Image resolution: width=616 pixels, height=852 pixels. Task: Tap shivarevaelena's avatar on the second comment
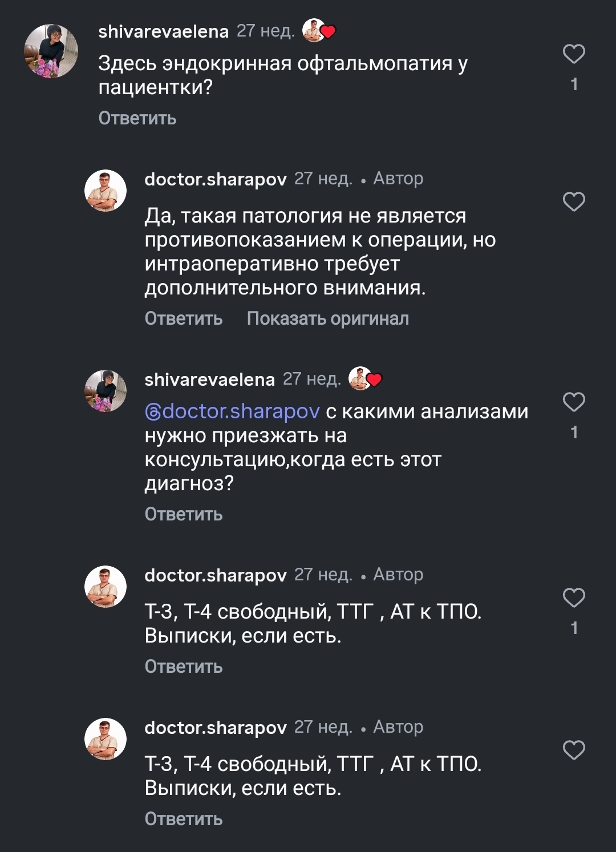tap(106, 391)
